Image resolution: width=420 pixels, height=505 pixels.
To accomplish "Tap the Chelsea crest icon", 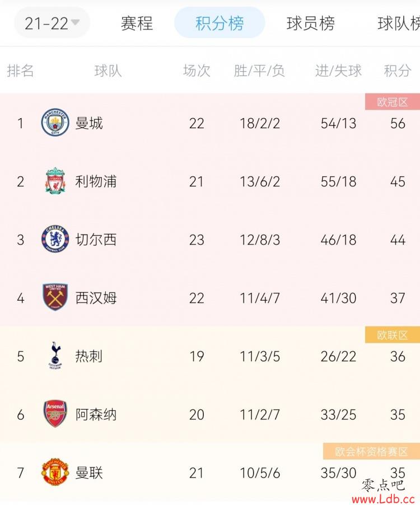I will coord(55,239).
